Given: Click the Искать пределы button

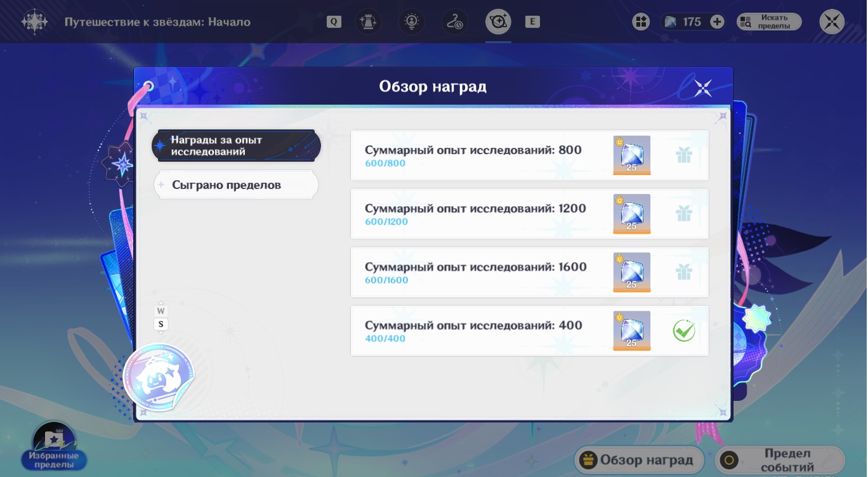Looking at the screenshot, I should pyautogui.click(x=769, y=22).
